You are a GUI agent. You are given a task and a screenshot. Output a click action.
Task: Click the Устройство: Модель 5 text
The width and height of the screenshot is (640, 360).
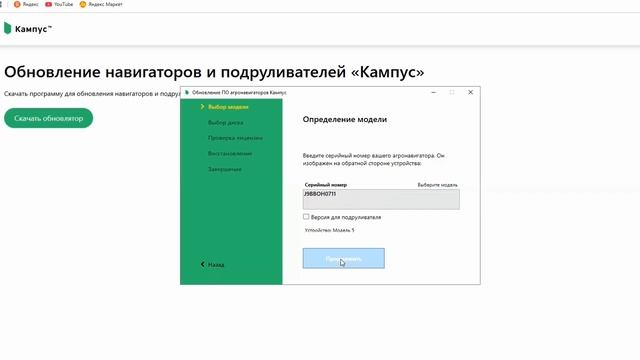(x=329, y=230)
